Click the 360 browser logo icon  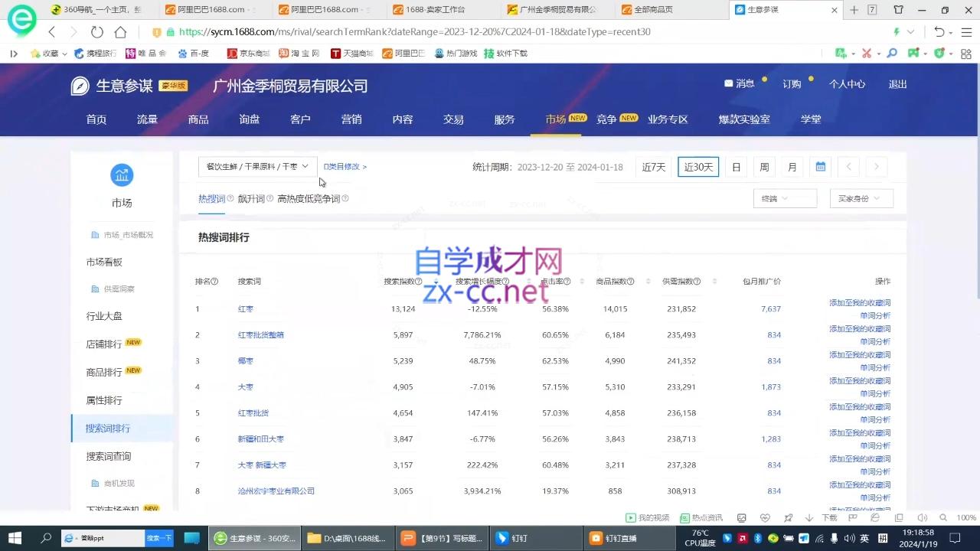(x=21, y=21)
